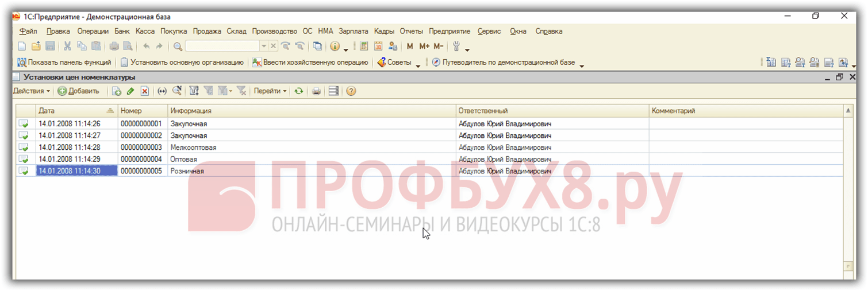Screen dimensions: 868x291
Task: Click the red X mark for deletion icon
Action: 145,91
